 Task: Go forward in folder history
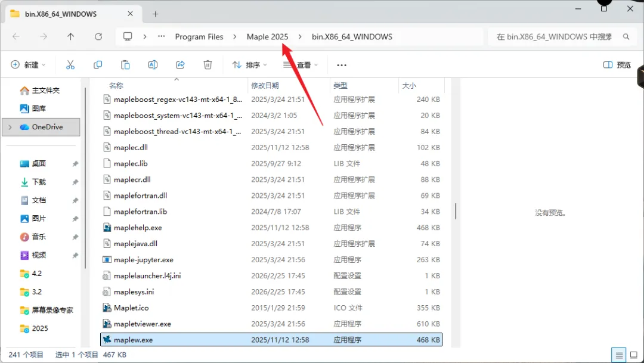[x=43, y=36]
